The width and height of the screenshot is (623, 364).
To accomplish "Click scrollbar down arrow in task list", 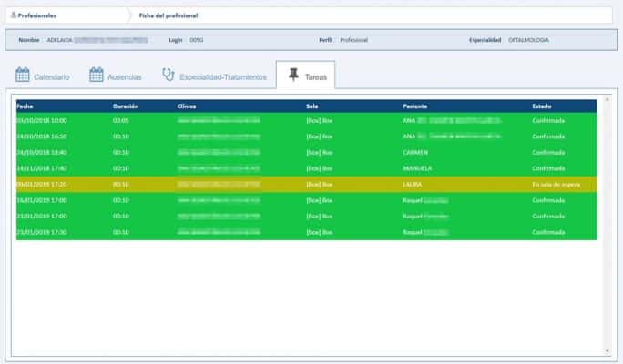I will point(607,351).
